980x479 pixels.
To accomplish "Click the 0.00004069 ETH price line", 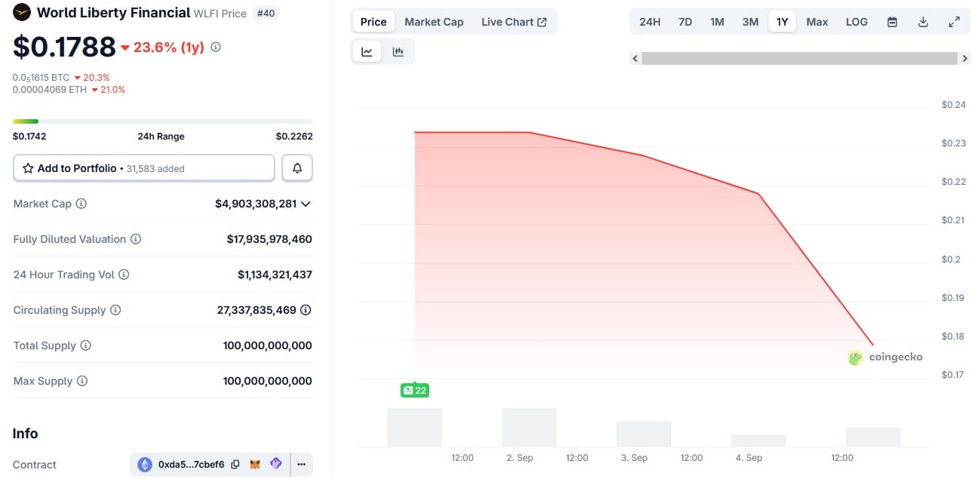I will [x=51, y=90].
